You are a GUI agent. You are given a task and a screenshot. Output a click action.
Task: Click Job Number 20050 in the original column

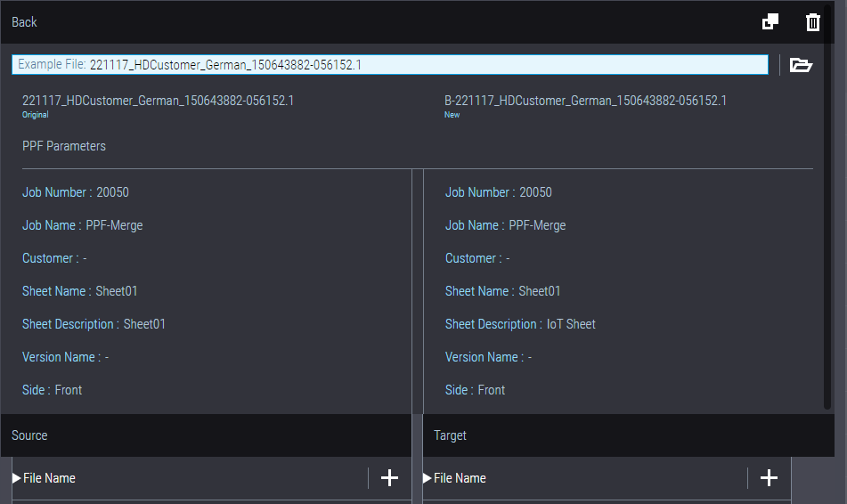(76, 192)
